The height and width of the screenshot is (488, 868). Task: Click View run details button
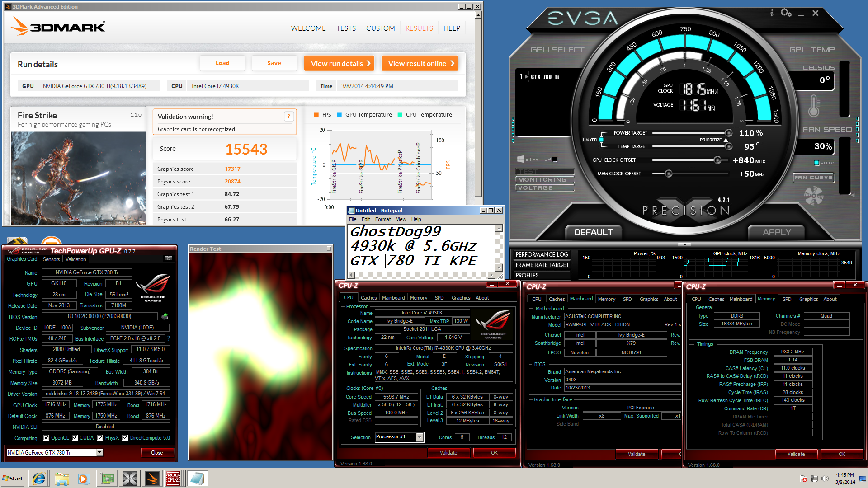coord(340,63)
